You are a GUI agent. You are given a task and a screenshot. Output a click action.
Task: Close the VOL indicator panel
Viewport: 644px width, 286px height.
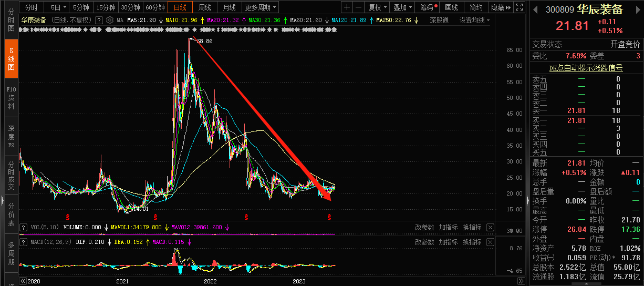pyautogui.click(x=490, y=227)
